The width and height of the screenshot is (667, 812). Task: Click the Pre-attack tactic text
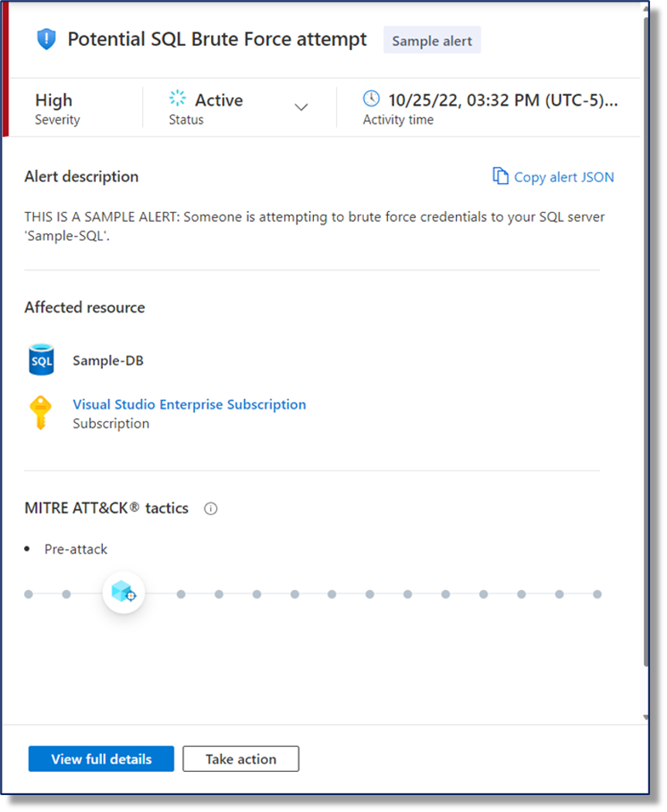(x=76, y=549)
